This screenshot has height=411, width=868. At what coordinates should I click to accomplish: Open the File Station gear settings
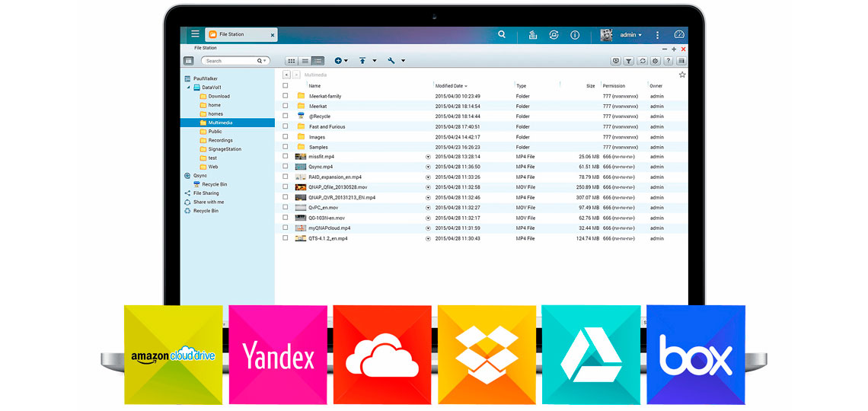pyautogui.click(x=656, y=61)
